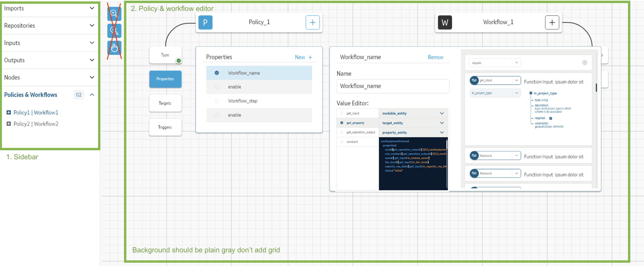The height and width of the screenshot is (266, 644).
Task: Click the zoom out magnifier icon
Action: [x=114, y=31]
